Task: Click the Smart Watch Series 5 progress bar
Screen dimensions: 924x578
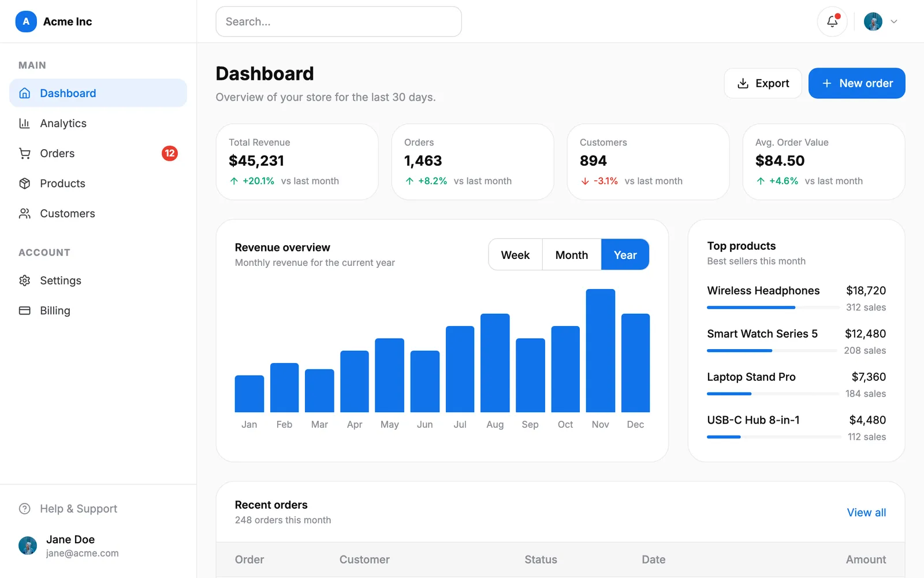Action: (x=772, y=350)
